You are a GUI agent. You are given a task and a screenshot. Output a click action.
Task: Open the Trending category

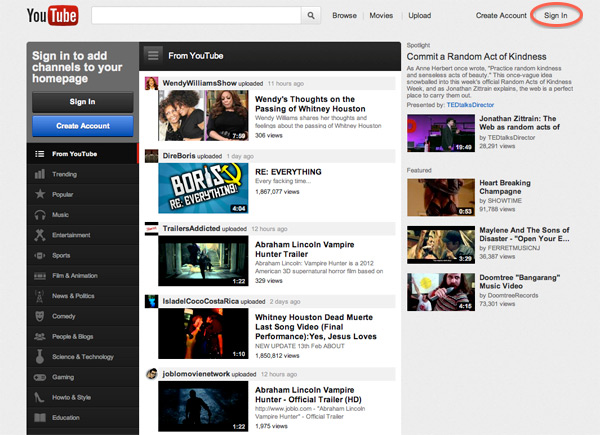82,174
